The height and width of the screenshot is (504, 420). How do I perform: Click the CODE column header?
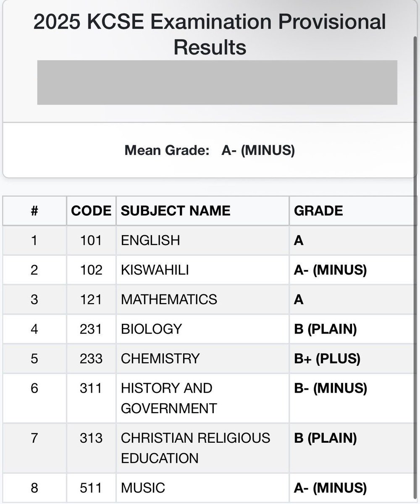91,210
